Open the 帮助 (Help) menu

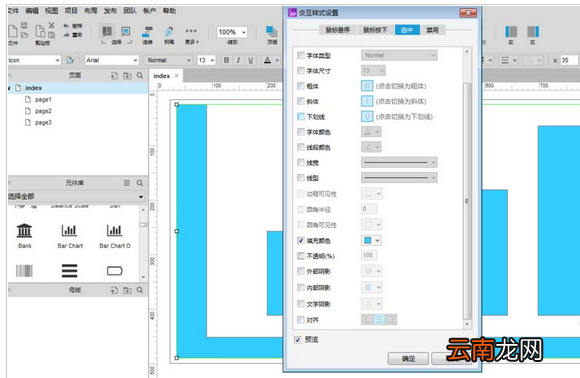coord(169,11)
